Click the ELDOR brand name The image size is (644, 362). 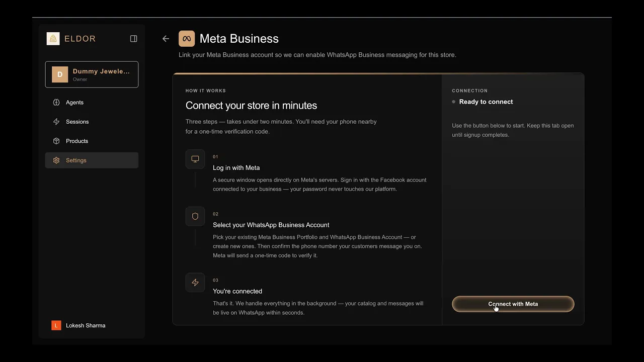pyautogui.click(x=80, y=39)
